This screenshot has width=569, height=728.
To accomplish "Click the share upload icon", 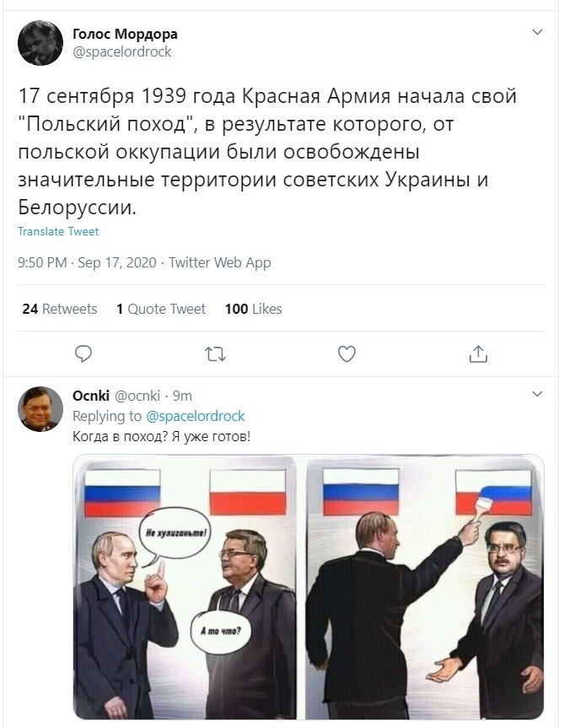I will 478,353.
